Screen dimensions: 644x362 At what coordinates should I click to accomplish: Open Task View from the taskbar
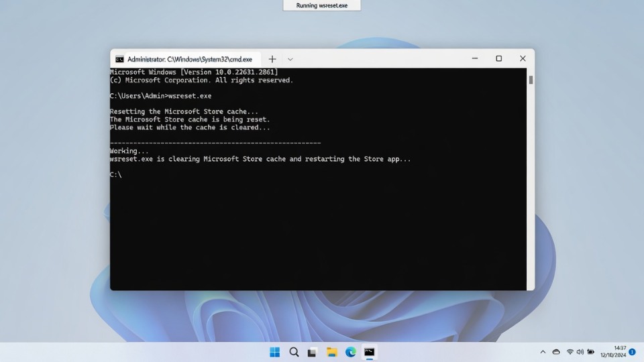313,352
